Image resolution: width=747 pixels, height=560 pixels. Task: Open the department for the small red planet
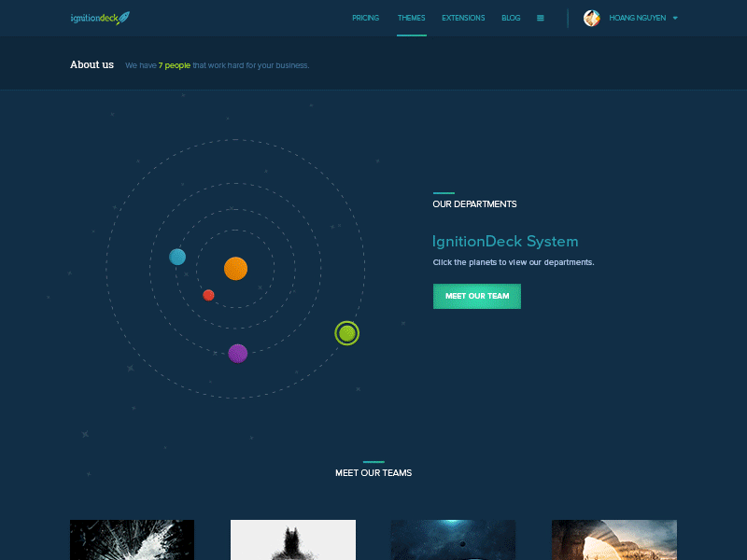209,294
